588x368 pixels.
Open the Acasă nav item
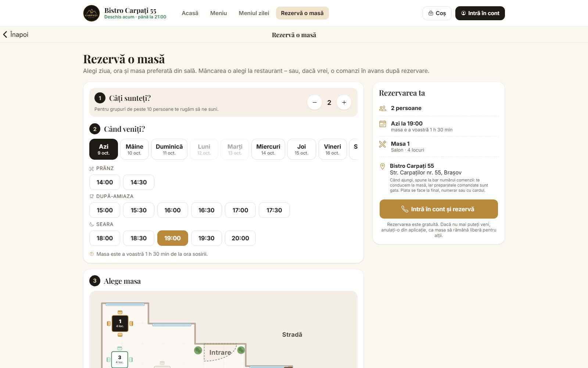coord(190,13)
